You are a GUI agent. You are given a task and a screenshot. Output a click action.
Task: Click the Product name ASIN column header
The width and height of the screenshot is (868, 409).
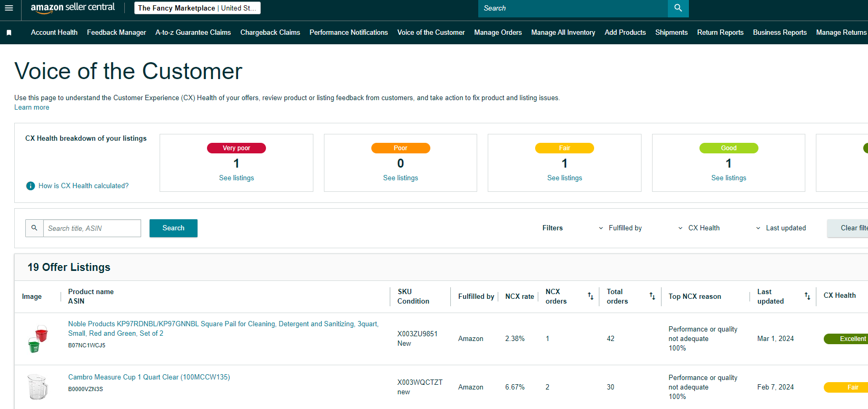coord(91,297)
